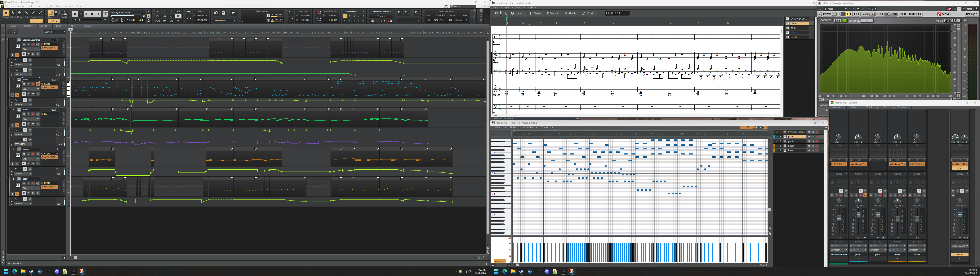The height and width of the screenshot is (276, 980).
Task: Click BIONIC SUPA effect on SessionDrummer track
Action: (x=49, y=48)
